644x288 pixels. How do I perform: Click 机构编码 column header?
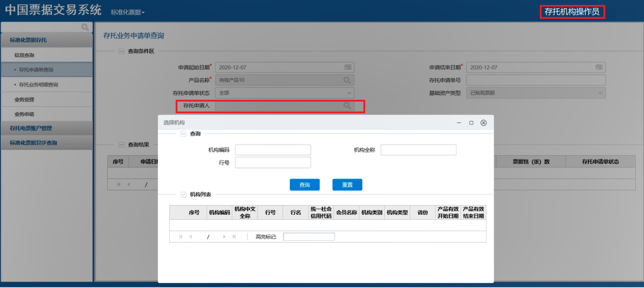[x=220, y=212]
